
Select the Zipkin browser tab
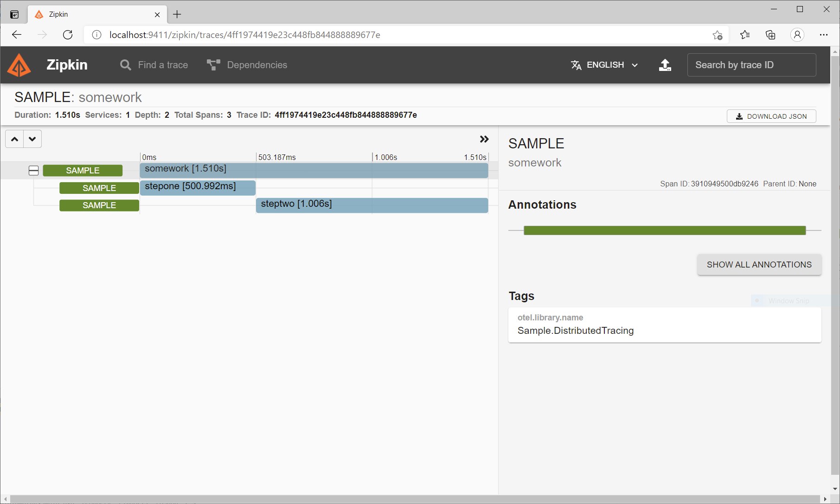point(97,14)
